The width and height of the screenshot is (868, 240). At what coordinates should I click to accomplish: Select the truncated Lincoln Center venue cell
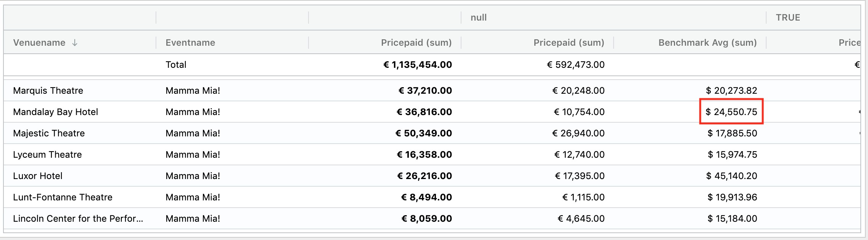(78, 219)
